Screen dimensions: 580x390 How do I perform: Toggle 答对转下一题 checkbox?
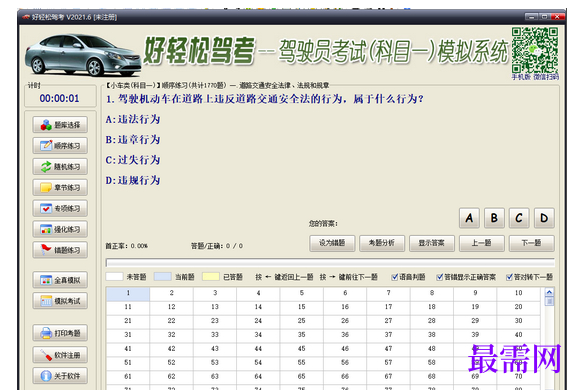(509, 277)
